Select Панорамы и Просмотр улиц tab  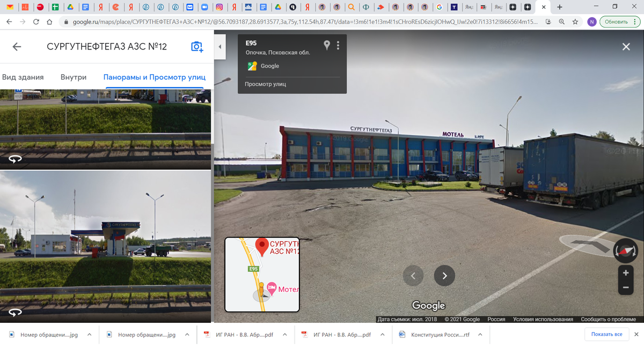(x=155, y=77)
